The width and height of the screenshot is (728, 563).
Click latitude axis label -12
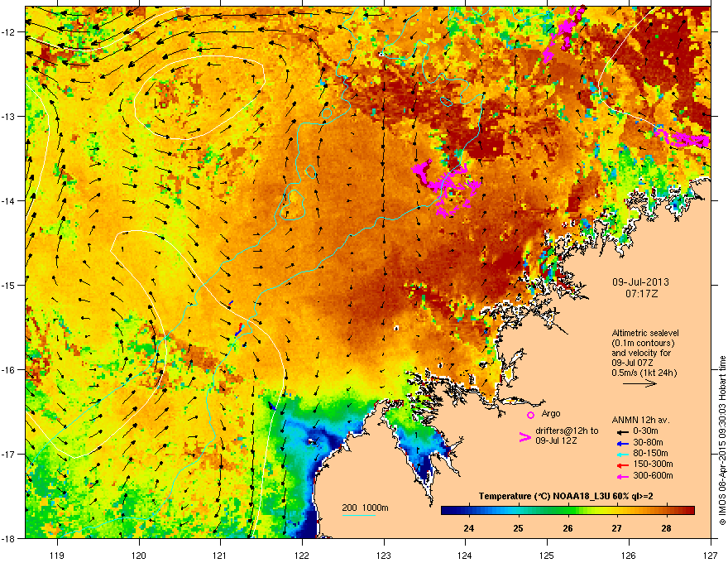(9, 32)
